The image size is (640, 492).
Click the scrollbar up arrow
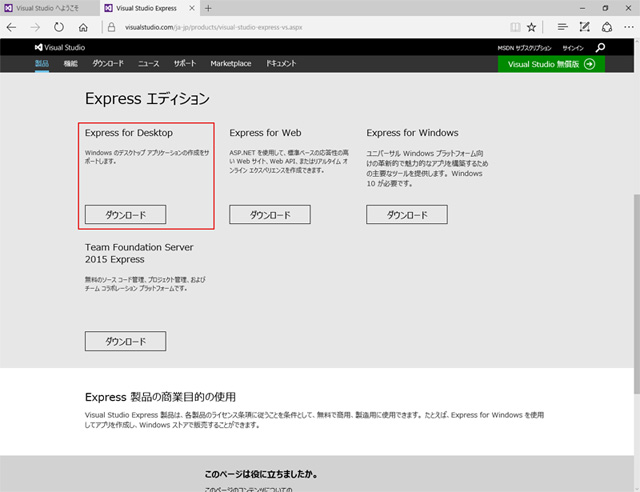637,42
